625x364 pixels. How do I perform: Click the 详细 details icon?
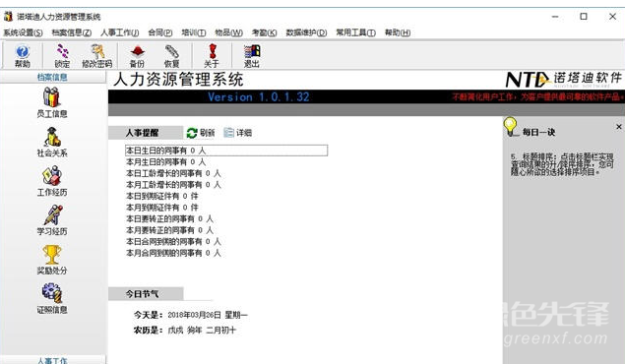tap(228, 133)
